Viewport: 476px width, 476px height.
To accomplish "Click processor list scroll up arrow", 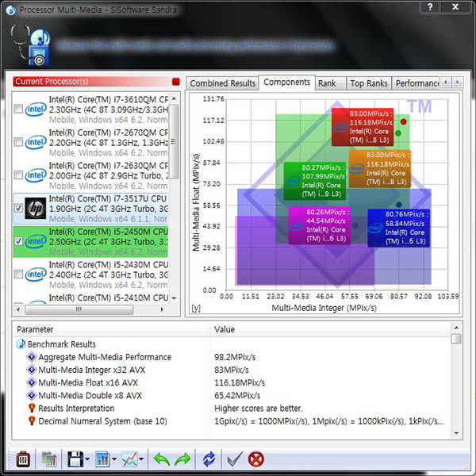I will pos(174,98).
